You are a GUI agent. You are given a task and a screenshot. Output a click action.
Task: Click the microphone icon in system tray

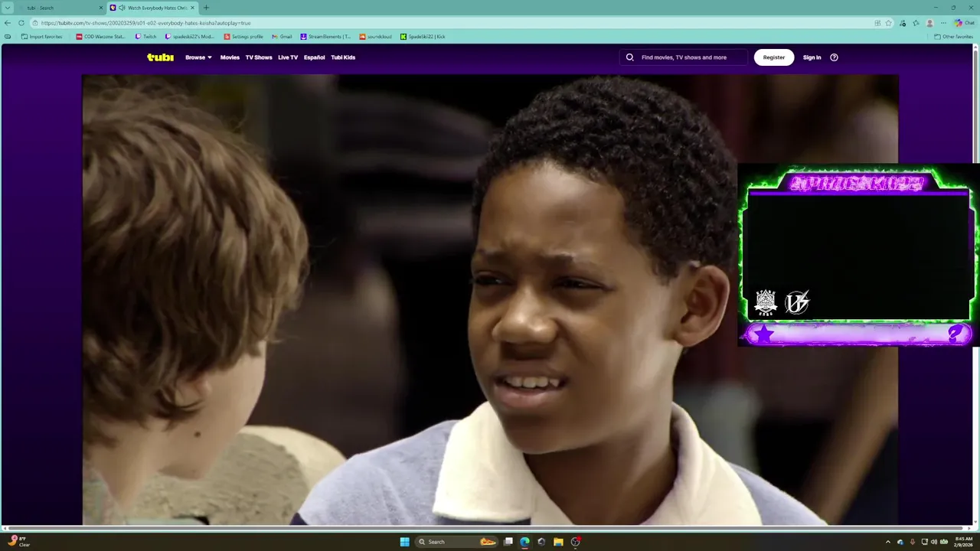tap(912, 542)
